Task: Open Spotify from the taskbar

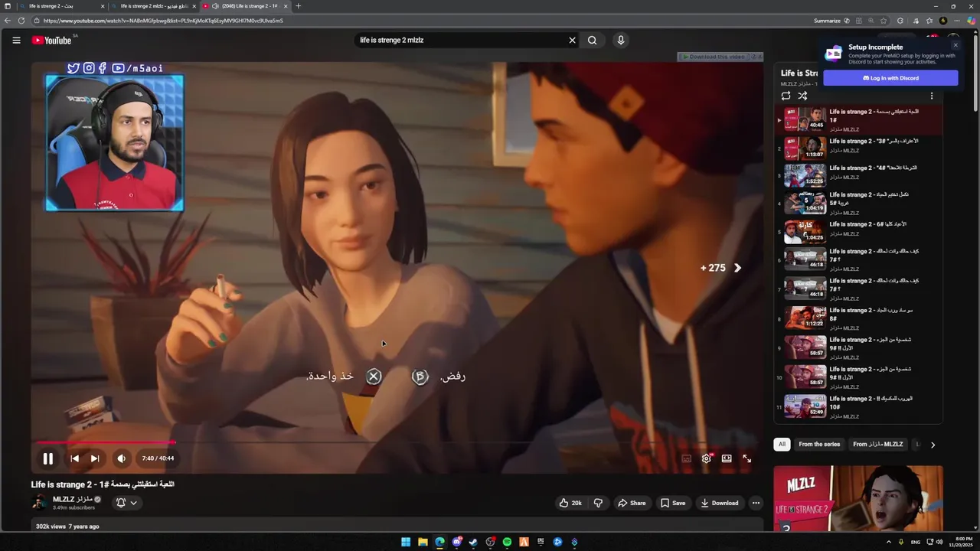Action: click(x=507, y=542)
